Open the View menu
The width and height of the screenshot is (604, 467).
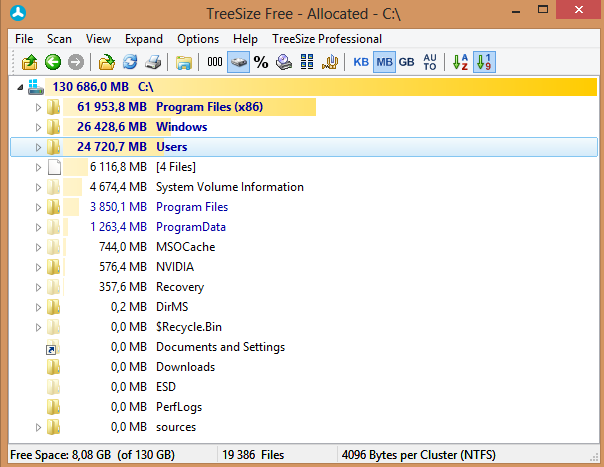coord(98,39)
